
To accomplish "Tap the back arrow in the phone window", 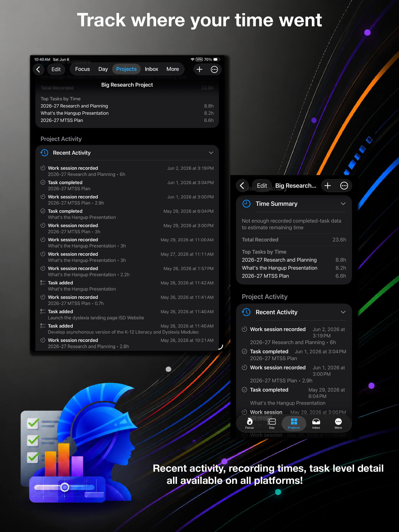I will pyautogui.click(x=242, y=185).
